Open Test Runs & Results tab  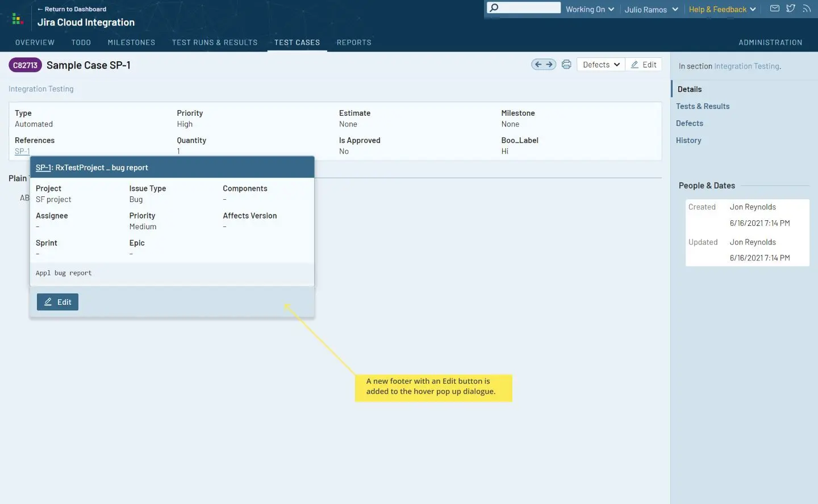(x=215, y=43)
